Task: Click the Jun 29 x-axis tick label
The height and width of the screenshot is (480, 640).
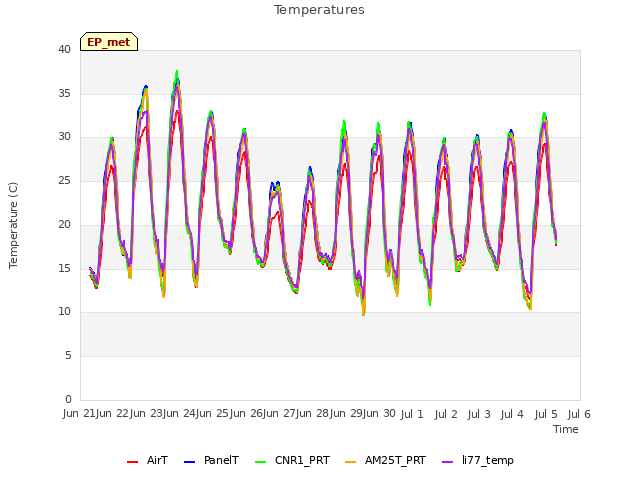Action: tap(346, 414)
